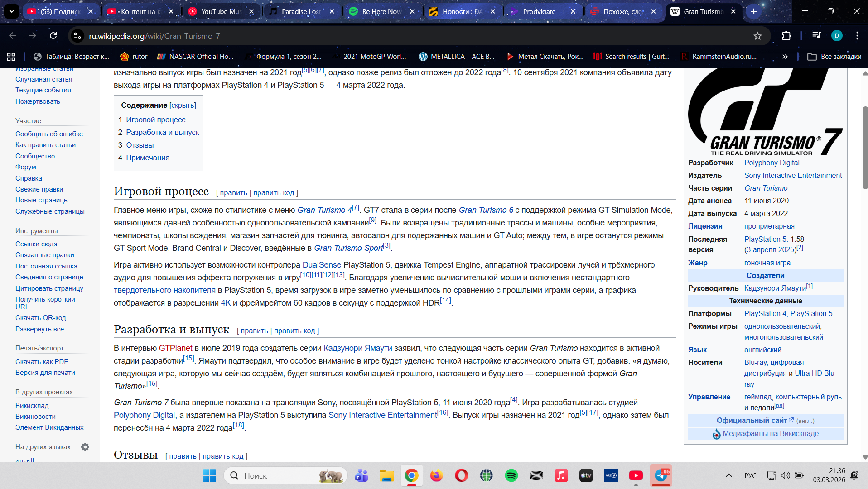Viewport: 868px width, 489px height.
Task: Bookmark this page with the star icon
Action: (x=757, y=36)
